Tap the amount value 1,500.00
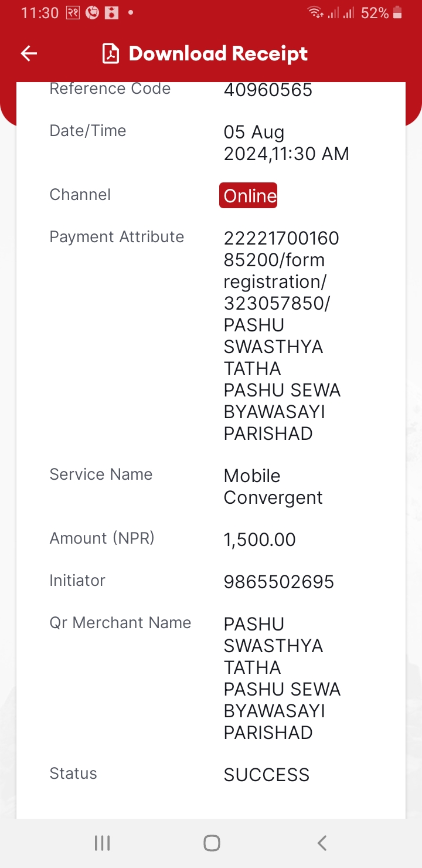422x868 pixels. 260,540
